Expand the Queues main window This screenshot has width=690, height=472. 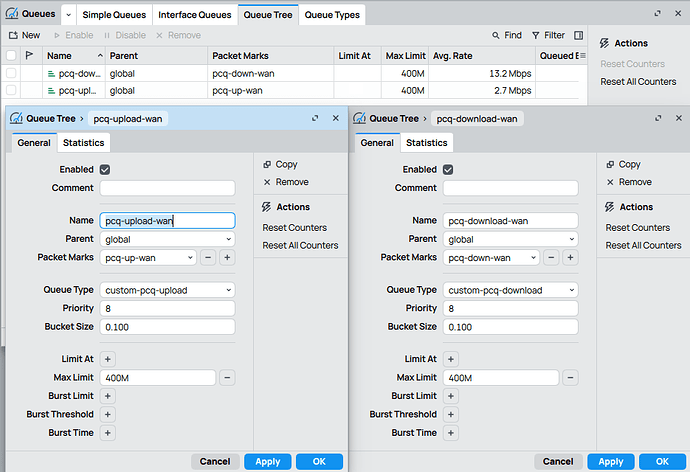pyautogui.click(x=657, y=14)
